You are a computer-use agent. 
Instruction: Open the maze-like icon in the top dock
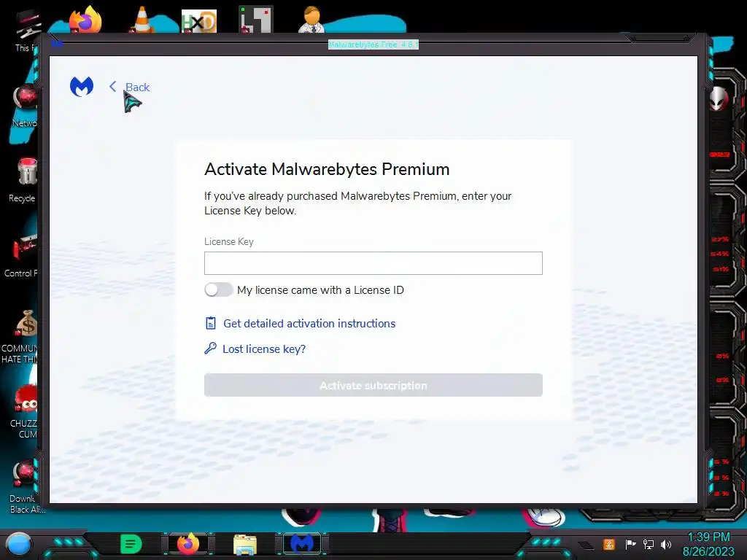[x=256, y=20]
